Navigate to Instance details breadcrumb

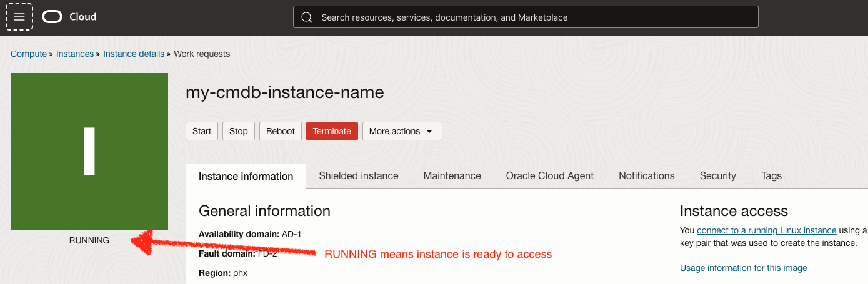coord(134,54)
